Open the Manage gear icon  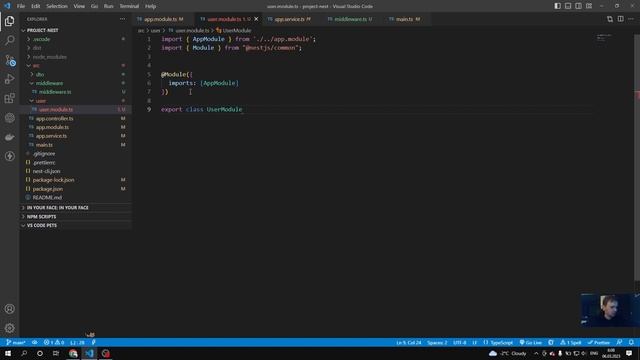9,328
